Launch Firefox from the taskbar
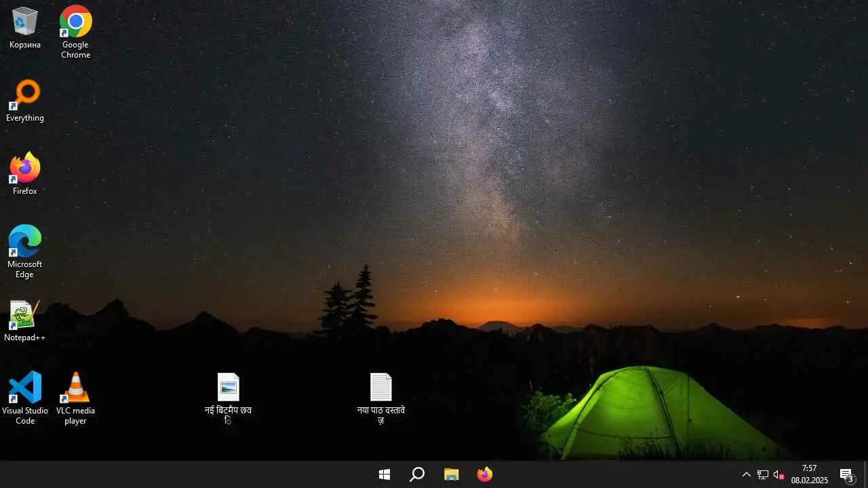 [x=484, y=474]
